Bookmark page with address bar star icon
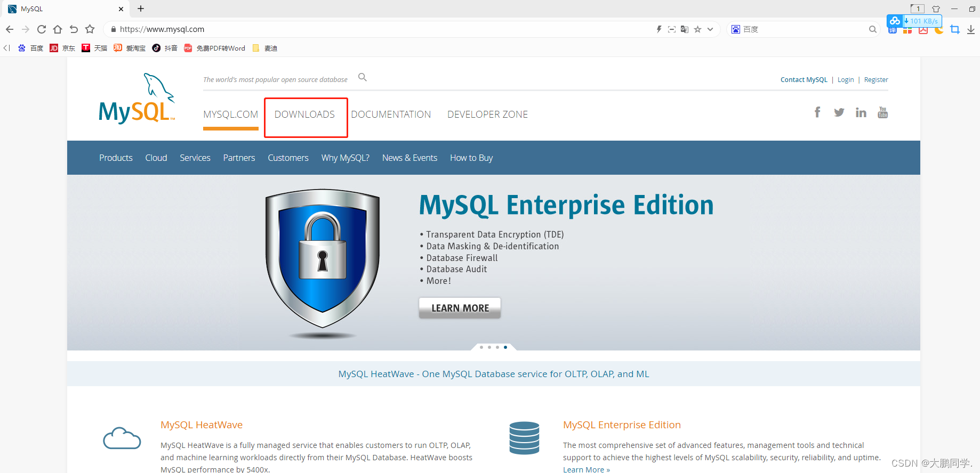Viewport: 980px width, 473px height. tap(697, 29)
